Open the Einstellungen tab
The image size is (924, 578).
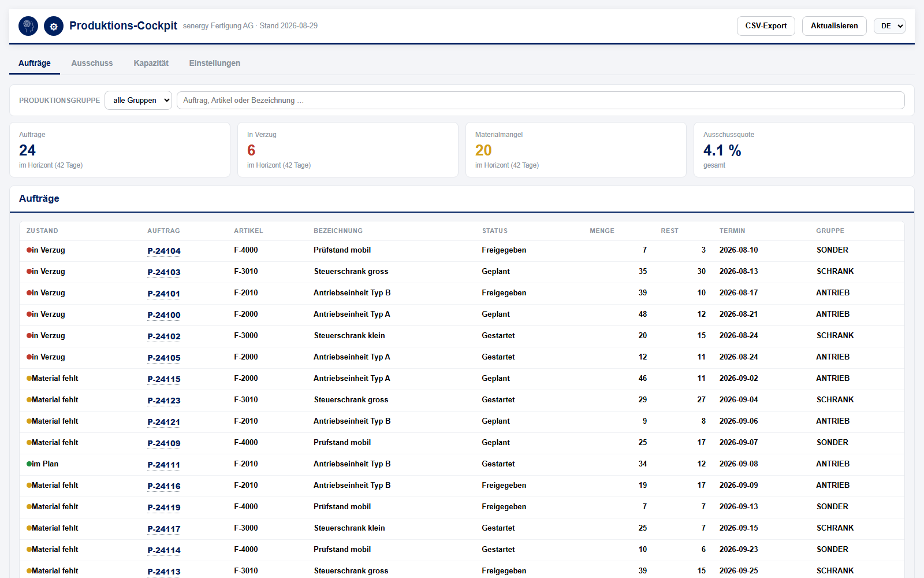coord(215,63)
